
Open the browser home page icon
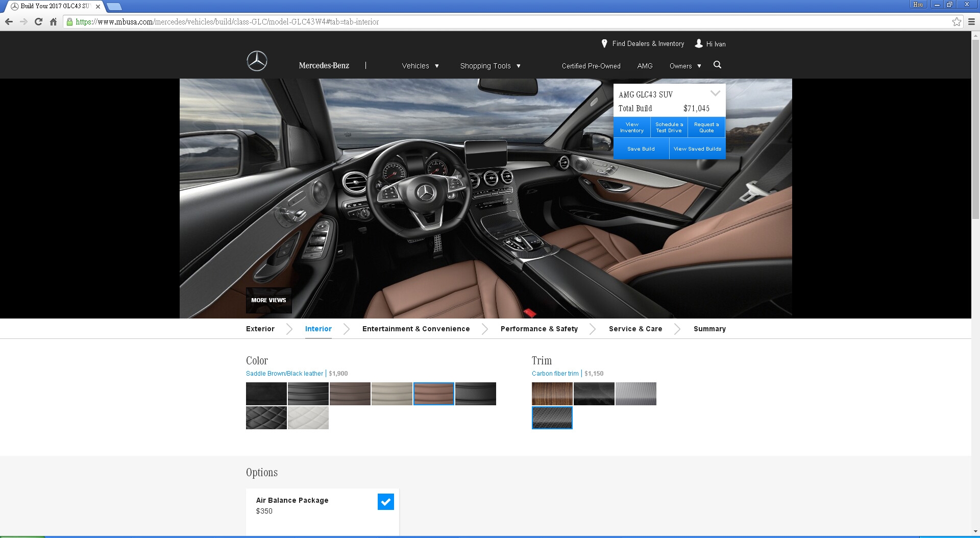pyautogui.click(x=53, y=21)
